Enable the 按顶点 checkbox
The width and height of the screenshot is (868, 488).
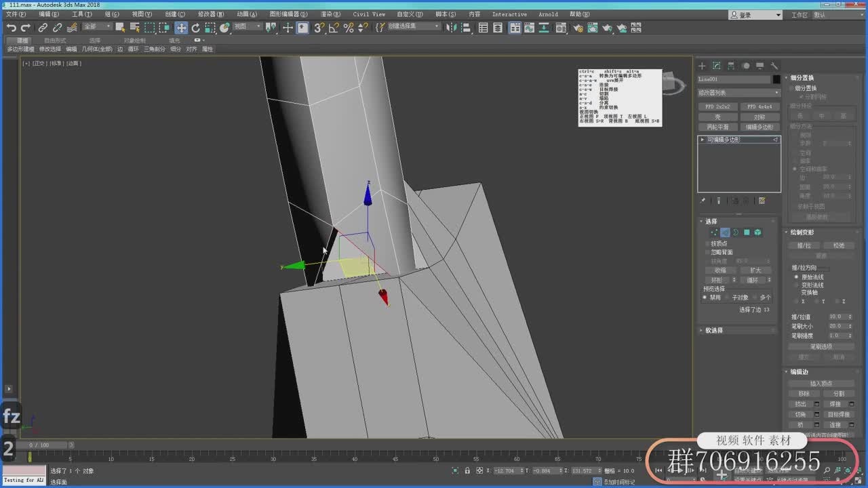point(707,243)
